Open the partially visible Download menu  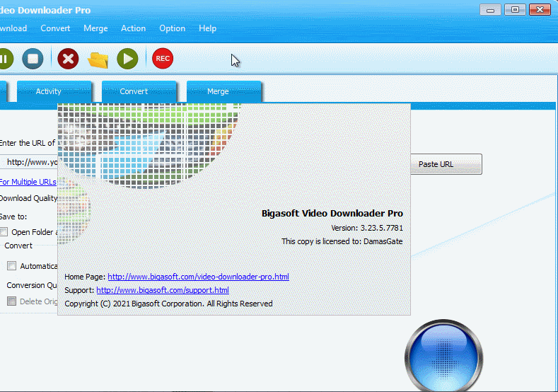click(x=13, y=28)
